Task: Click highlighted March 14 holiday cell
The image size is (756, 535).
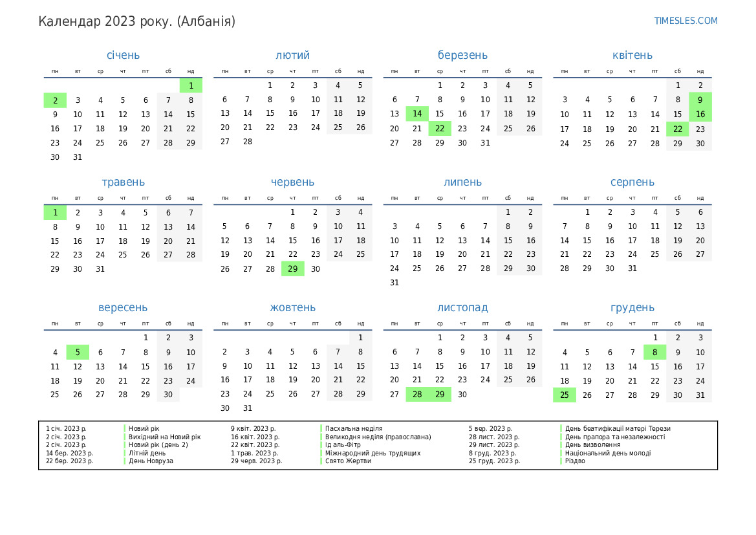Action: 417,114
